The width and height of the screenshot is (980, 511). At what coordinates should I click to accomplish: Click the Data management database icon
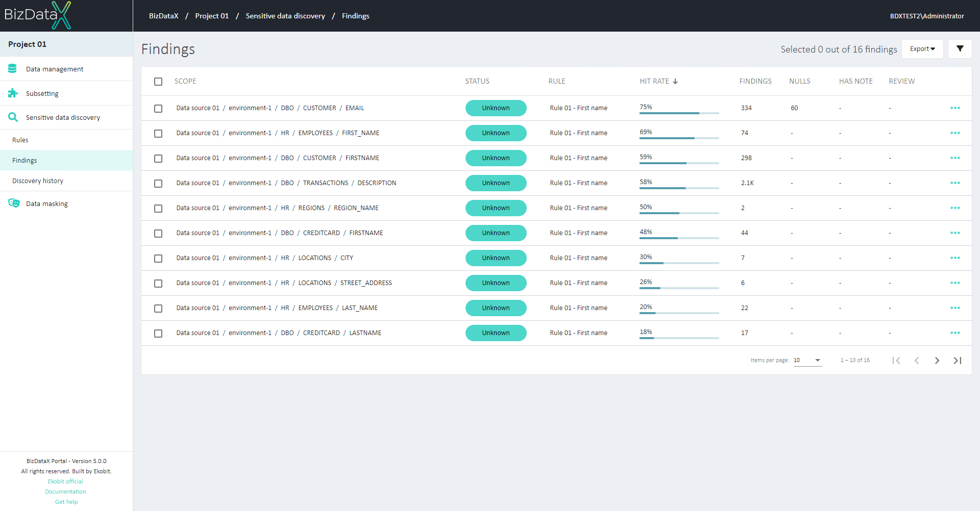13,68
